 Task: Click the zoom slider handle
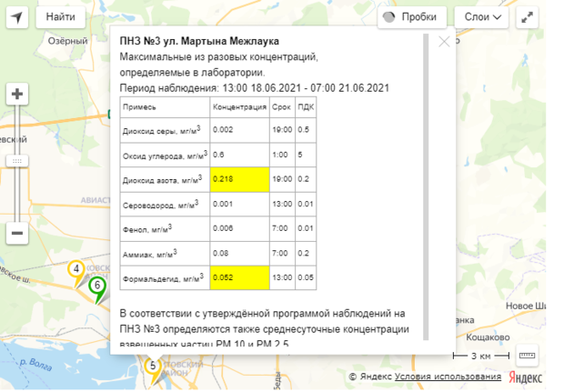(17, 160)
